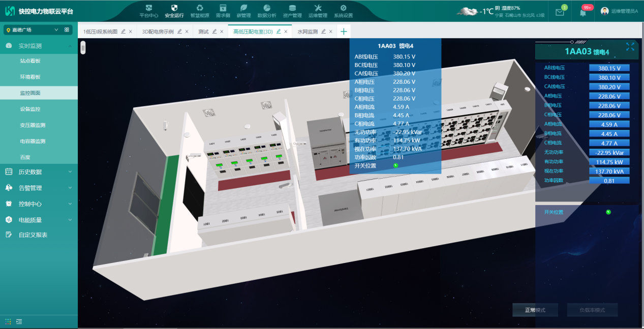Click the 380.15 V value in right panel
Image resolution: width=644 pixels, height=329 pixels.
click(609, 68)
